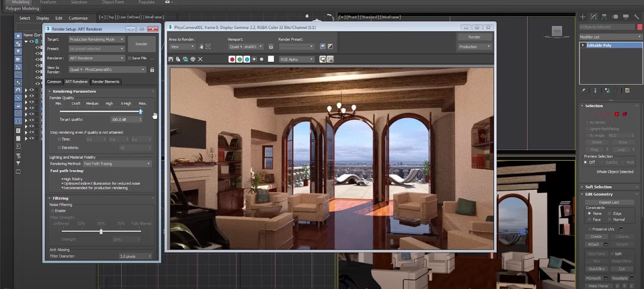Print the rendered image
The width and height of the screenshot is (644, 289).
(x=192, y=59)
